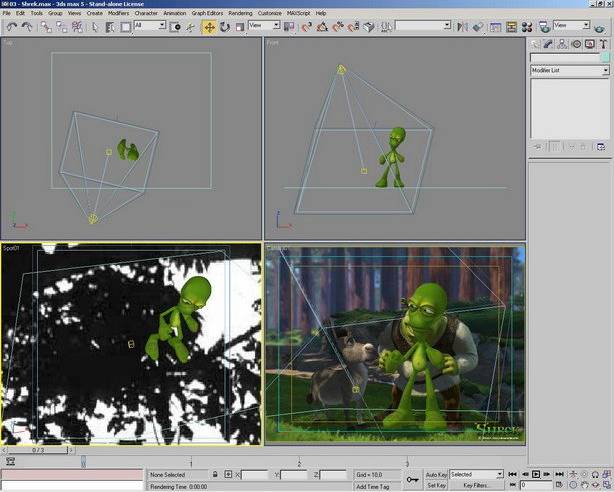Switch to the Utilities hammer tab

point(603,44)
